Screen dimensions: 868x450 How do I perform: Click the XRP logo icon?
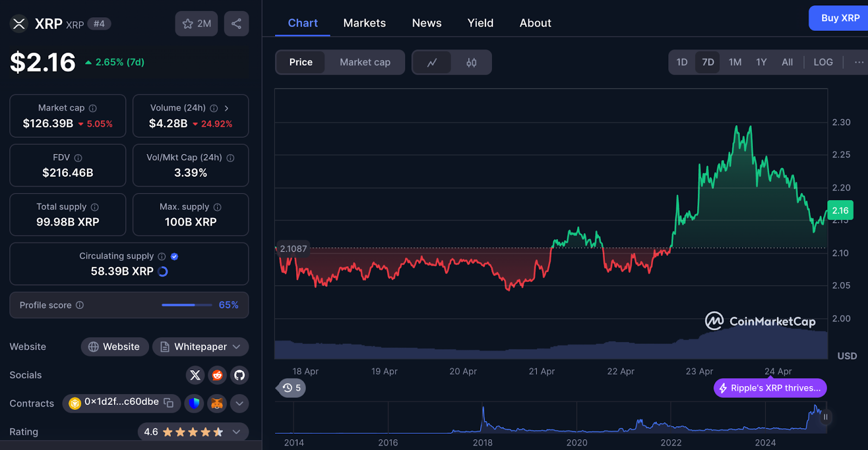[19, 24]
